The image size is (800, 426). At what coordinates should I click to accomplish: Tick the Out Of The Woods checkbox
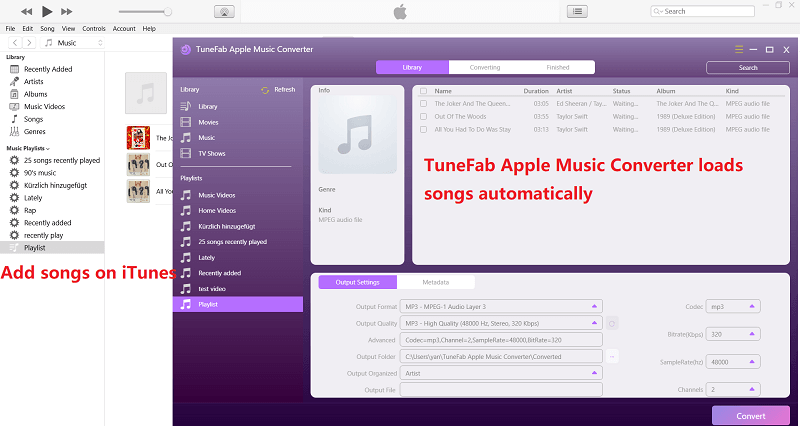[x=424, y=116]
